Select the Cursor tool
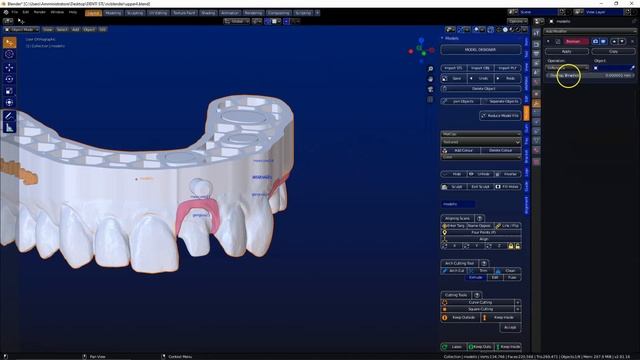The height and width of the screenshot is (360, 640). (9, 54)
